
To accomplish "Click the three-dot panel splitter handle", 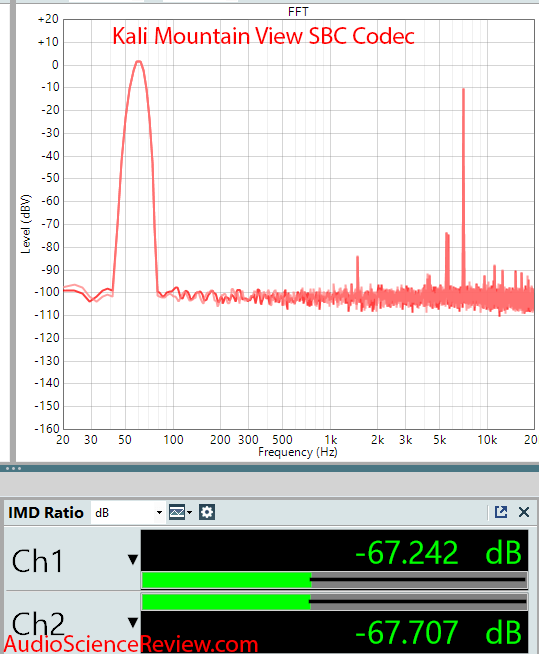I will [x=13, y=468].
